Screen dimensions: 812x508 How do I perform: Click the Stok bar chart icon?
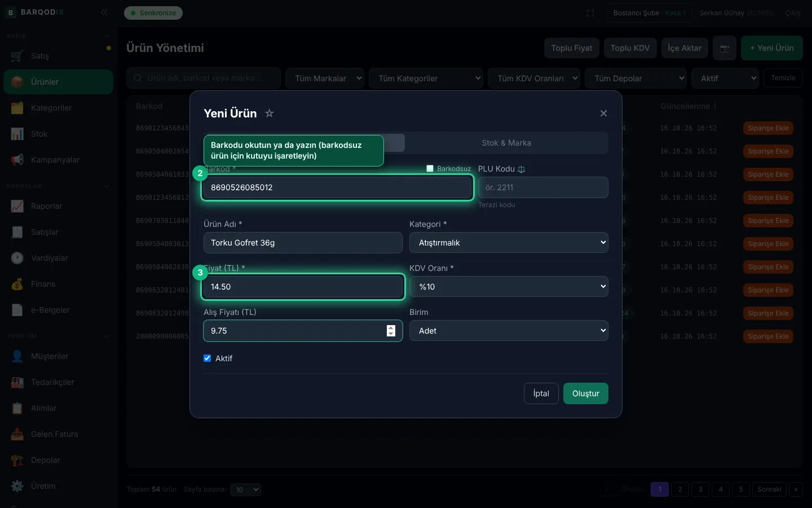point(17,134)
